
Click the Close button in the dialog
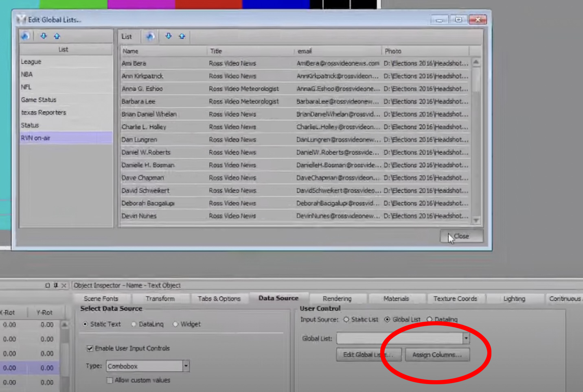click(x=462, y=236)
